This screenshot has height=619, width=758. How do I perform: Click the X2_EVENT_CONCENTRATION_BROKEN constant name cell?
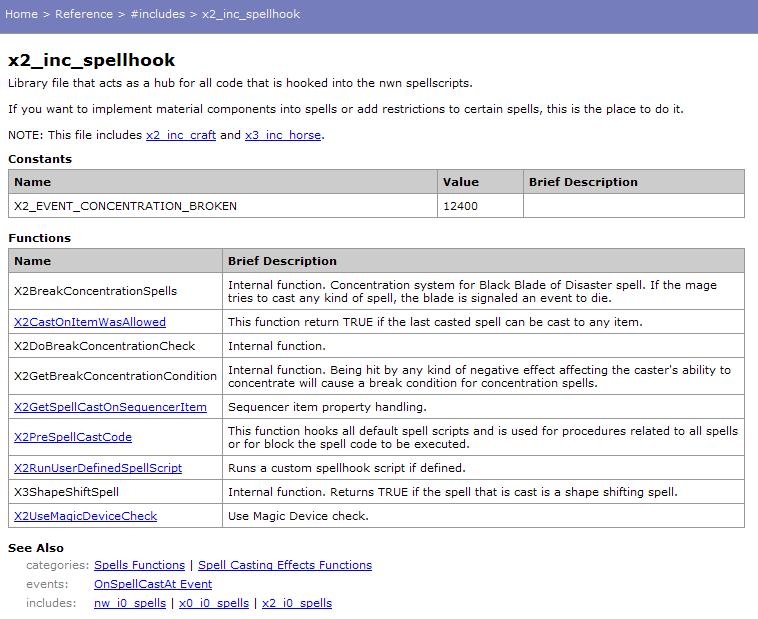tap(125, 206)
